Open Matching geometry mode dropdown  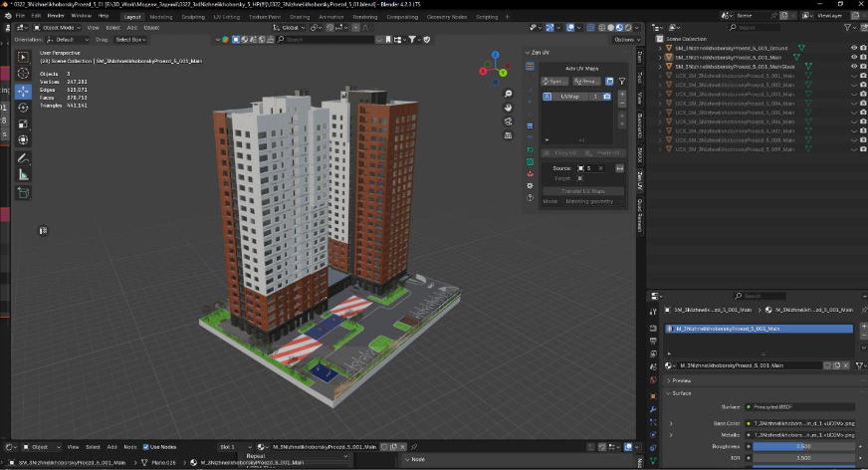593,201
